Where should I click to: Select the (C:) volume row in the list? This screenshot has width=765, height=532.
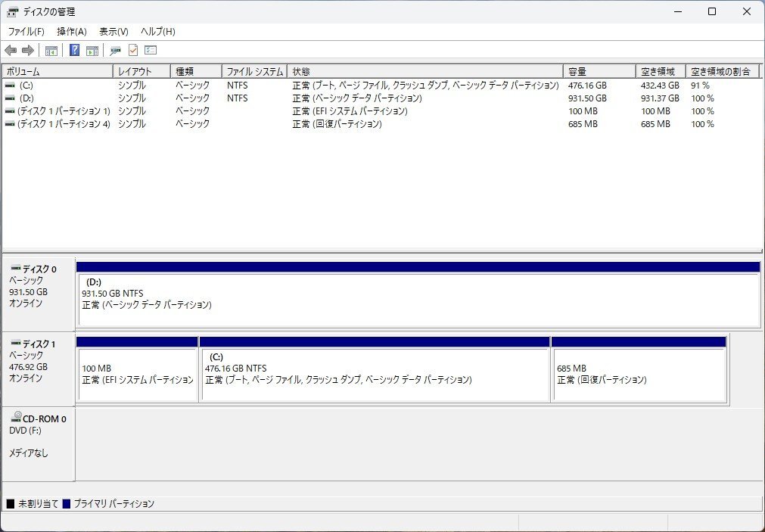(x=151, y=86)
